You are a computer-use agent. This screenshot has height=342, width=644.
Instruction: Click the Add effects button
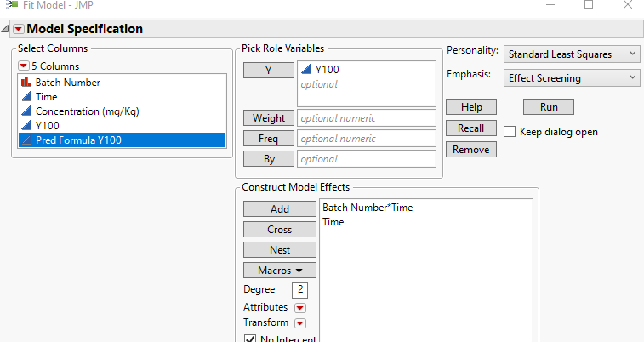[x=279, y=208]
